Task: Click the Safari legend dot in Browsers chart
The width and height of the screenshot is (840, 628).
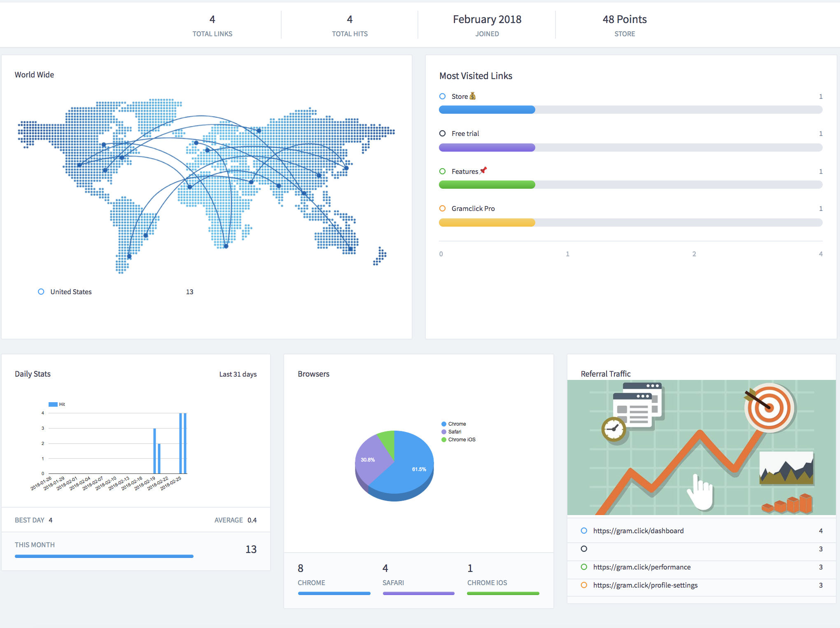Action: point(444,432)
